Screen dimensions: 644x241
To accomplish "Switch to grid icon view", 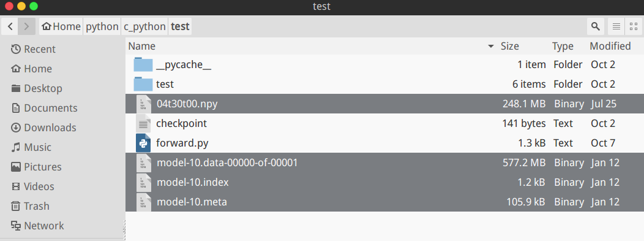I will click(634, 27).
